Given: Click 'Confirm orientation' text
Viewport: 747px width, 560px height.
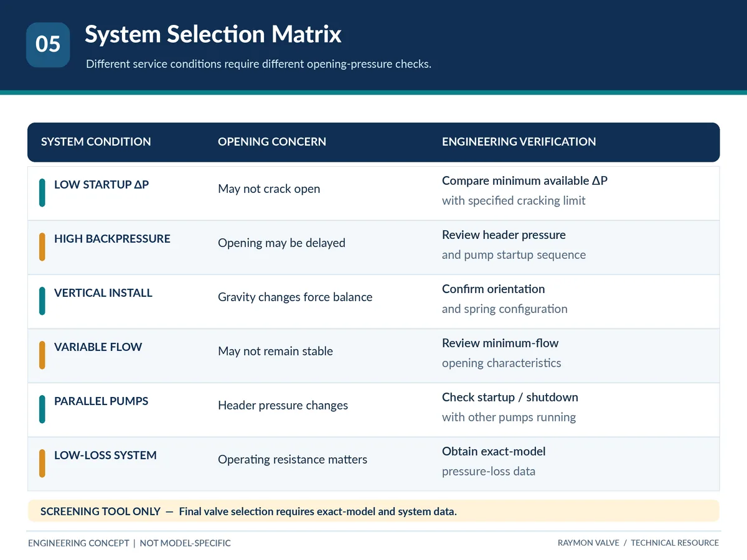Looking at the screenshot, I should (x=493, y=289).
